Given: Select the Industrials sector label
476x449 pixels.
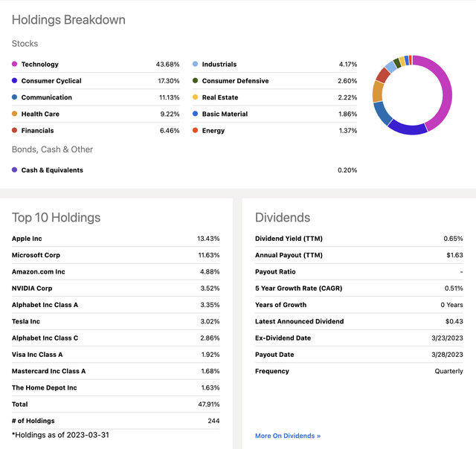Looking at the screenshot, I should coord(219,65).
